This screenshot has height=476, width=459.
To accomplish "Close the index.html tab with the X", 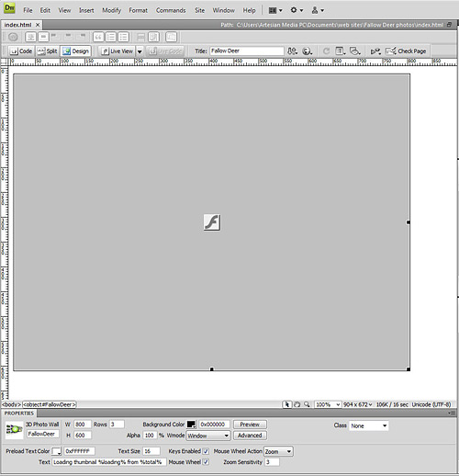I will coord(38,25).
